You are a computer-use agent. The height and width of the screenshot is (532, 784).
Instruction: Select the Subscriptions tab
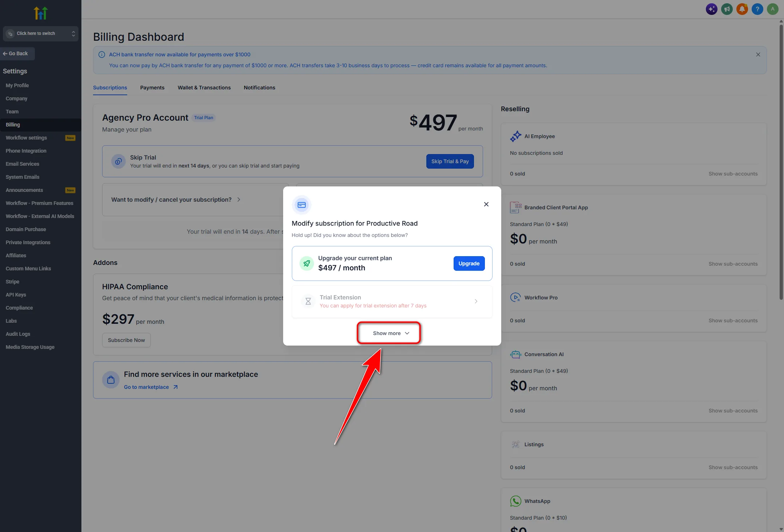tap(110, 88)
